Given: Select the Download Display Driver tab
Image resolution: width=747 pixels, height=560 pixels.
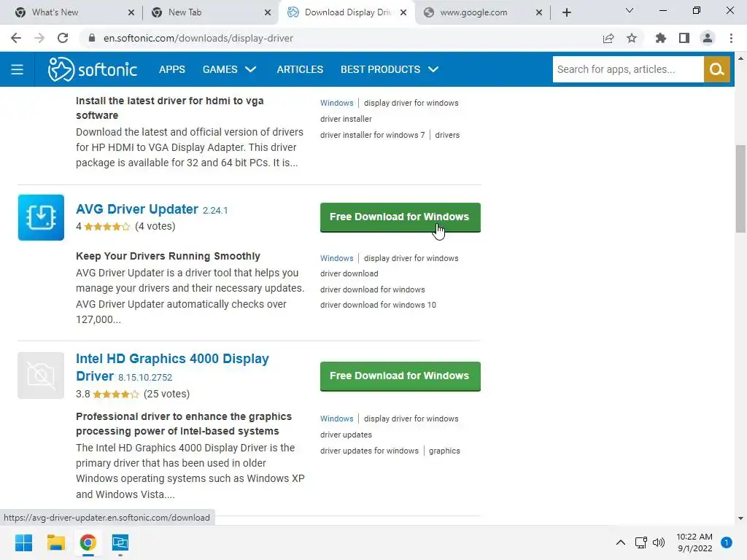Looking at the screenshot, I should pyautogui.click(x=347, y=12).
